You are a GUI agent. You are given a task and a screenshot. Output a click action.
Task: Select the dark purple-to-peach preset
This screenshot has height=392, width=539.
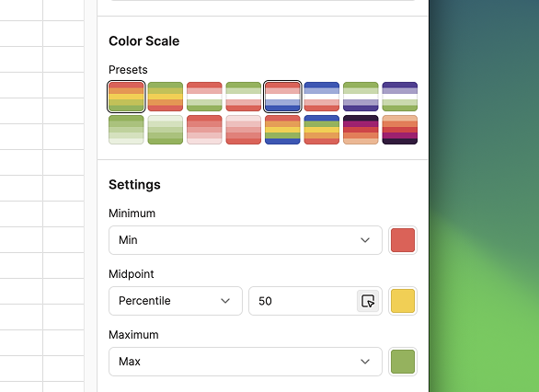(x=361, y=130)
